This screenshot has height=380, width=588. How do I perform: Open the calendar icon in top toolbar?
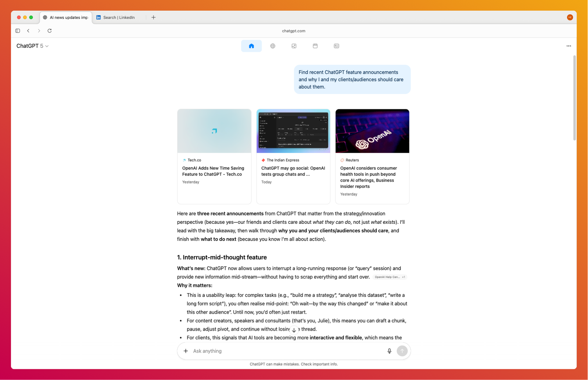click(315, 46)
